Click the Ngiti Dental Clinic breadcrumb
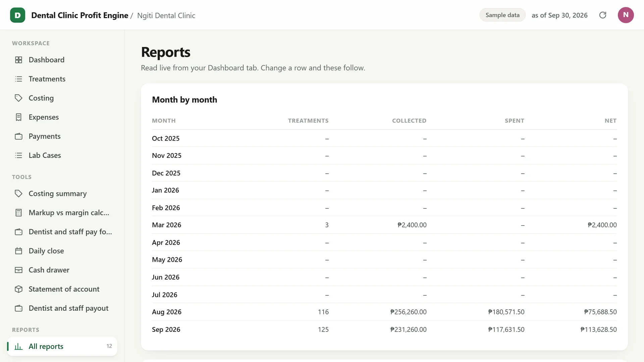The image size is (644, 362). click(x=166, y=15)
